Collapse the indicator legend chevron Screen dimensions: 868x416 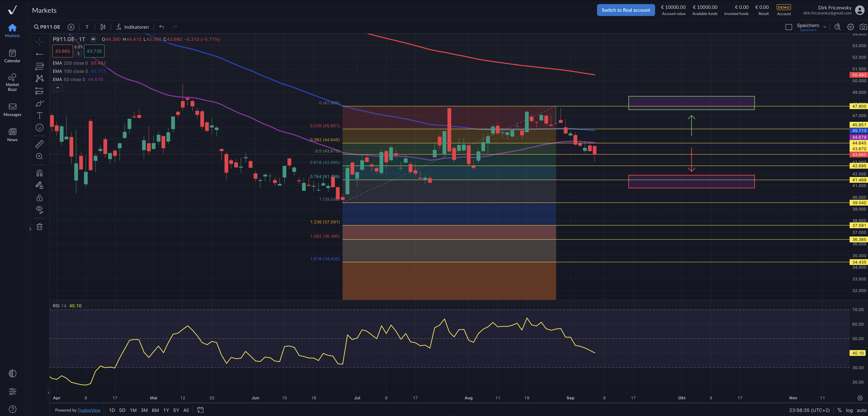[58, 88]
